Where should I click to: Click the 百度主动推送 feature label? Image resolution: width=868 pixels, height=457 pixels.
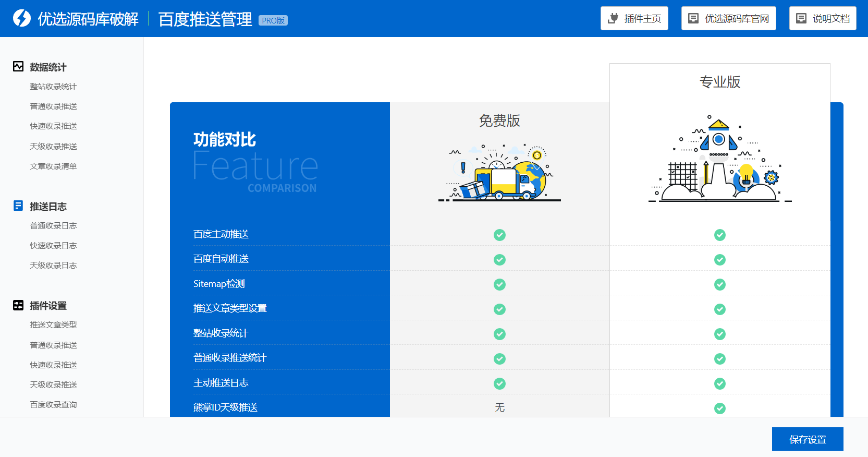tap(221, 234)
